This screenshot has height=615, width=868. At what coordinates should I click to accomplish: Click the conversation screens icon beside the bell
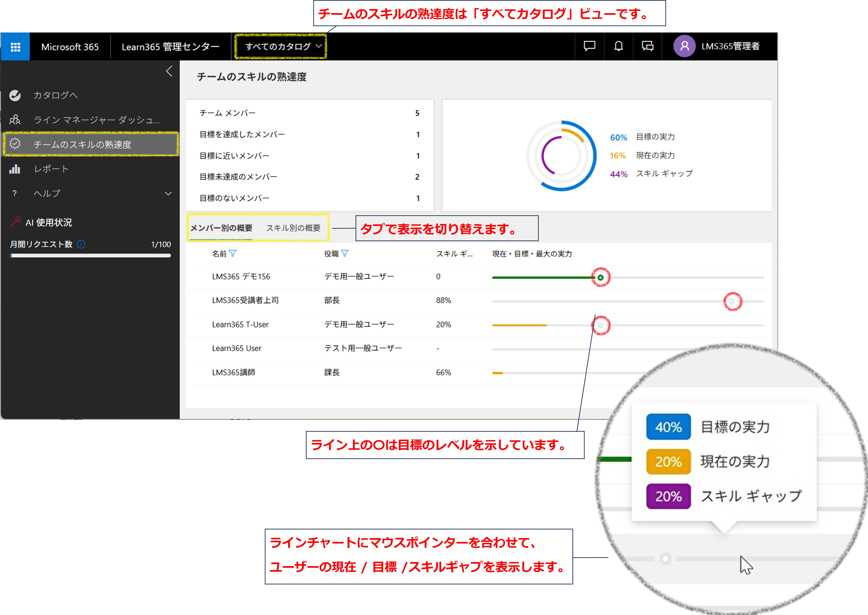[x=647, y=46]
